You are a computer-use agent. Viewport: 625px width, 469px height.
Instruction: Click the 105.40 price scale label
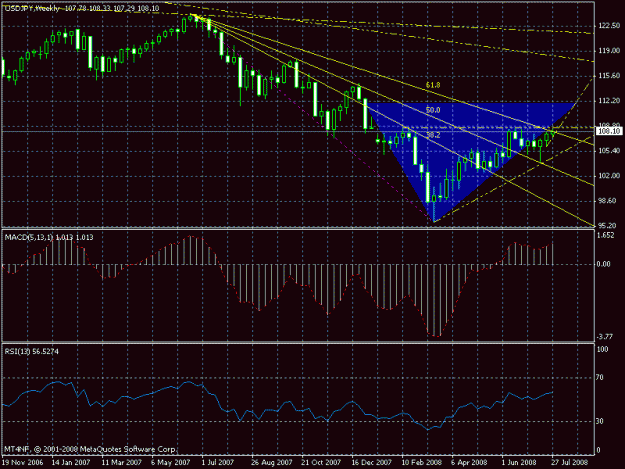tap(609, 151)
